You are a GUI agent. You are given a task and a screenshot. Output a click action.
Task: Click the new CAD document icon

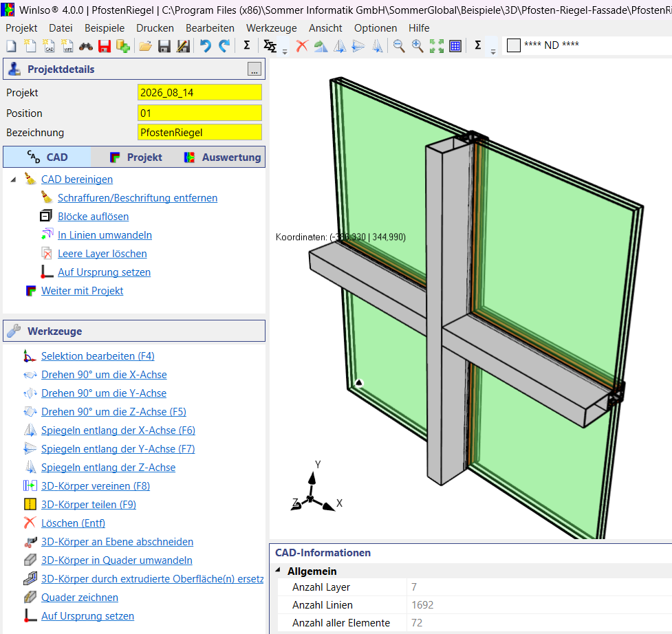click(49, 46)
